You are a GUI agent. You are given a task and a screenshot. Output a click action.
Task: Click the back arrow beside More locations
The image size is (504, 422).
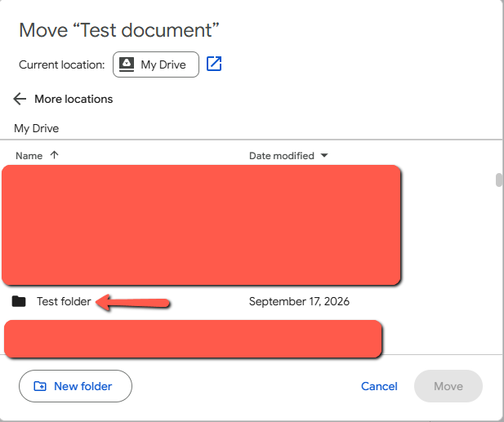click(20, 99)
